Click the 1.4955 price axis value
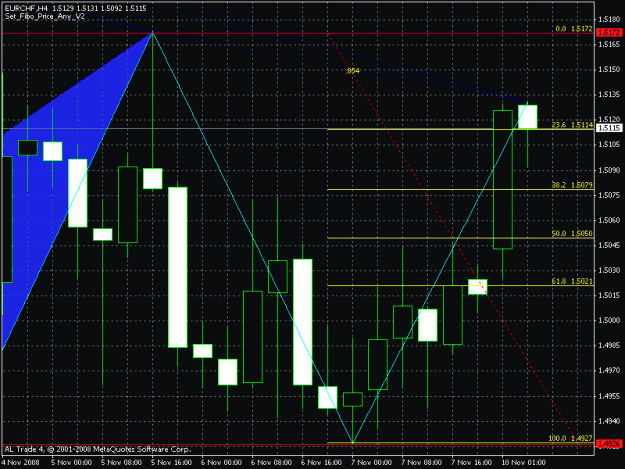The width and height of the screenshot is (625, 469). (609, 396)
